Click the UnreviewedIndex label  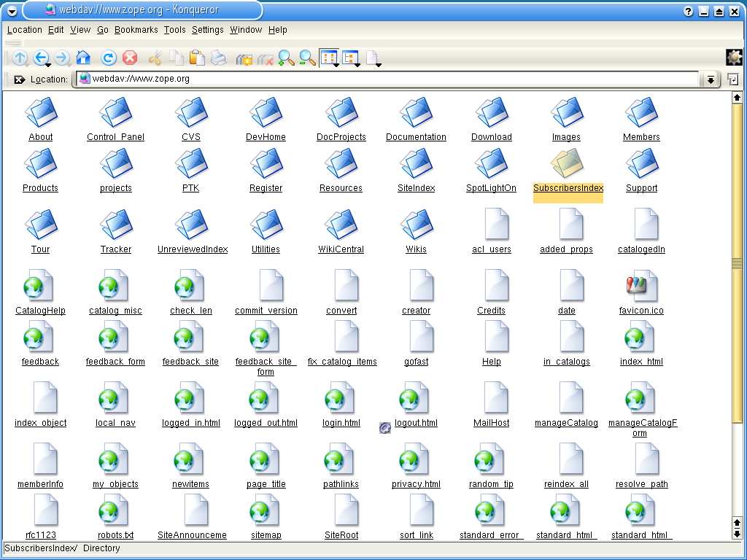(193, 249)
